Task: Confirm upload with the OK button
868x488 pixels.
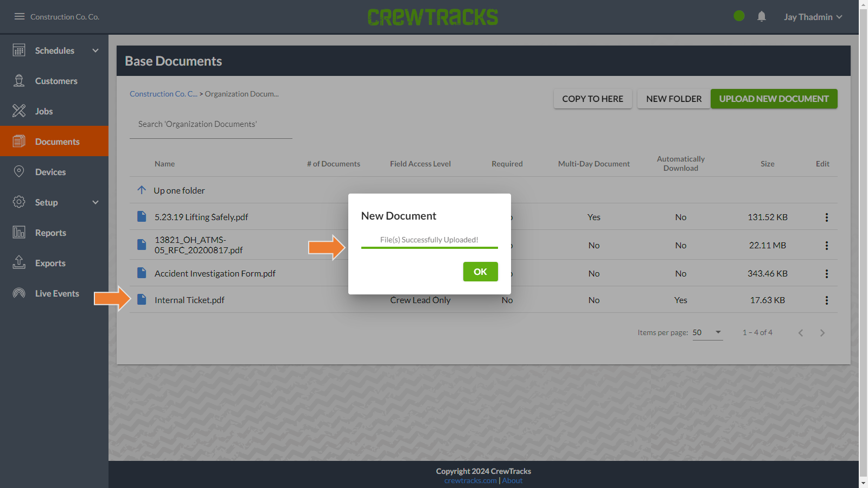Action: pos(480,272)
